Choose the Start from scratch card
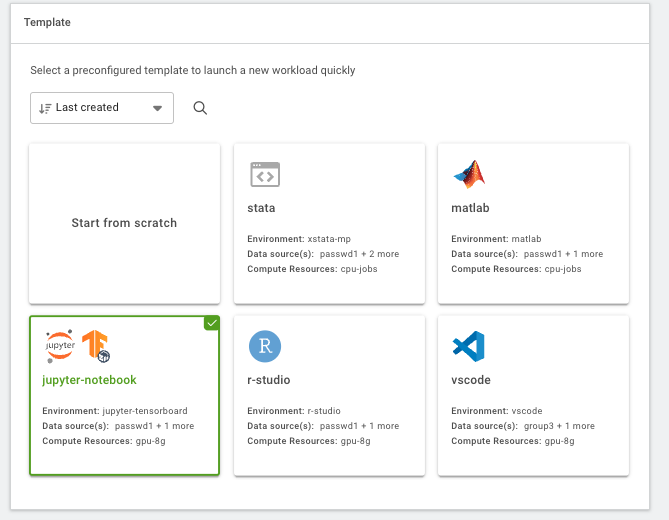This screenshot has width=669, height=520. (x=125, y=224)
